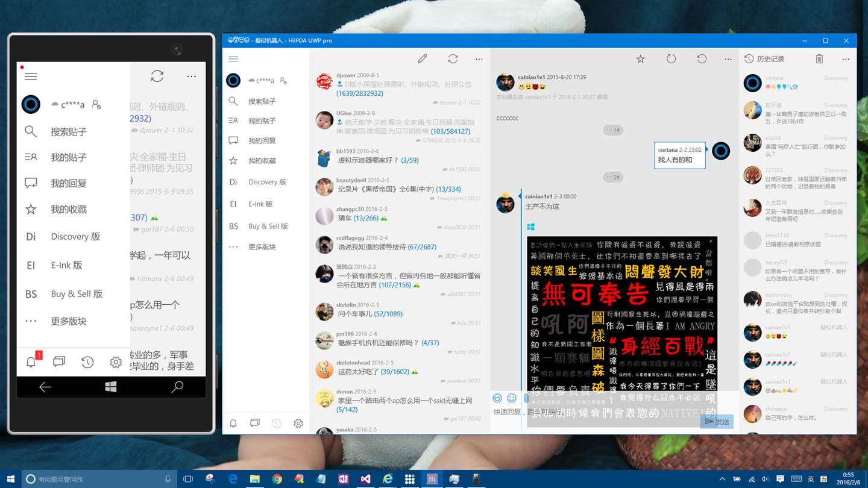Click 发送 send button in quick reply
This screenshot has width=868, height=488.
coord(716,422)
